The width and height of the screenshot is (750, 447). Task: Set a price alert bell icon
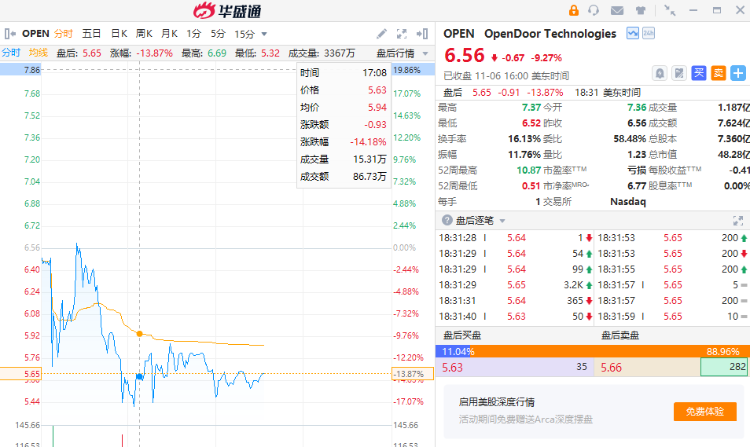point(660,73)
